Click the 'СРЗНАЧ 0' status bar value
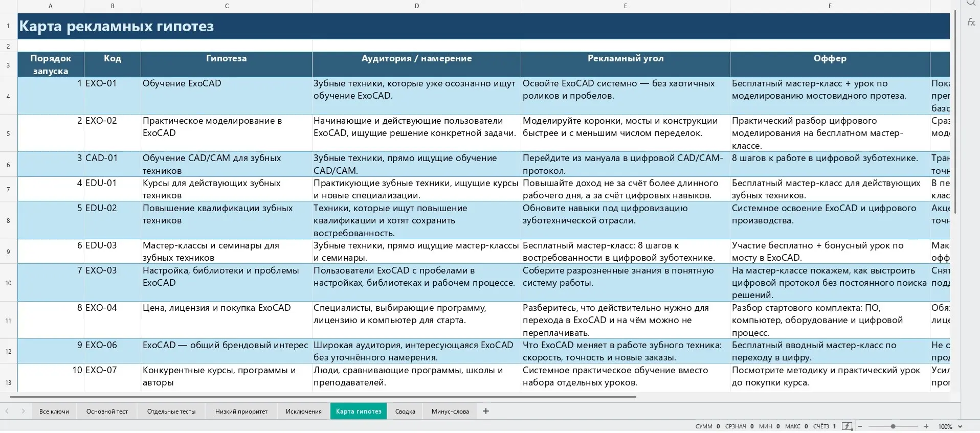The height and width of the screenshot is (433, 980). click(739, 426)
